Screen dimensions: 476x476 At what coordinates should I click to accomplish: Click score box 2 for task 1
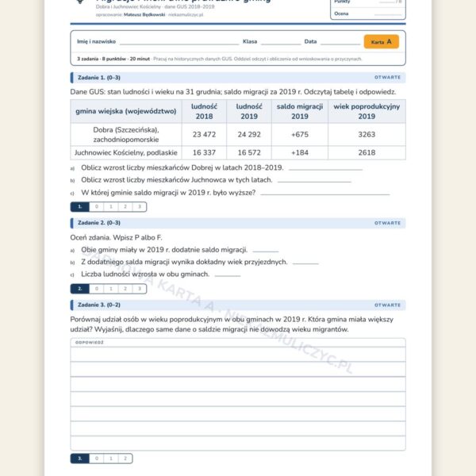coord(125,207)
